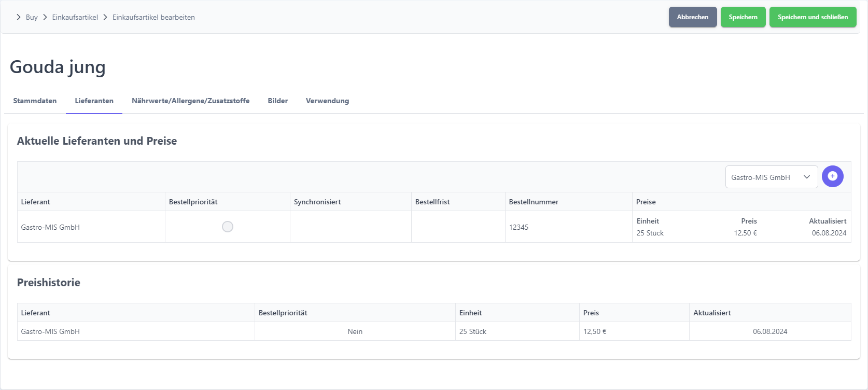Click Gastro-MIS GmbH in Preishistorie table
The image size is (868, 390).
[x=50, y=331]
